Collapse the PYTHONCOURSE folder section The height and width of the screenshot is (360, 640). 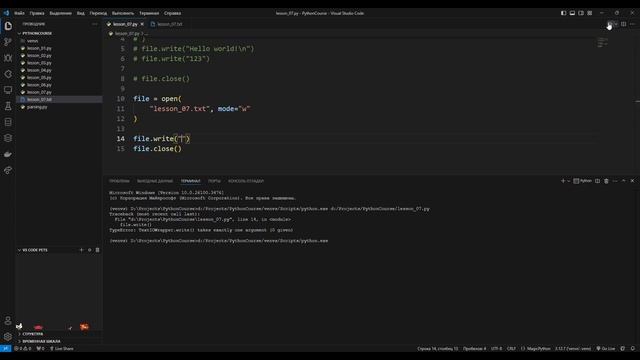(x=37, y=33)
